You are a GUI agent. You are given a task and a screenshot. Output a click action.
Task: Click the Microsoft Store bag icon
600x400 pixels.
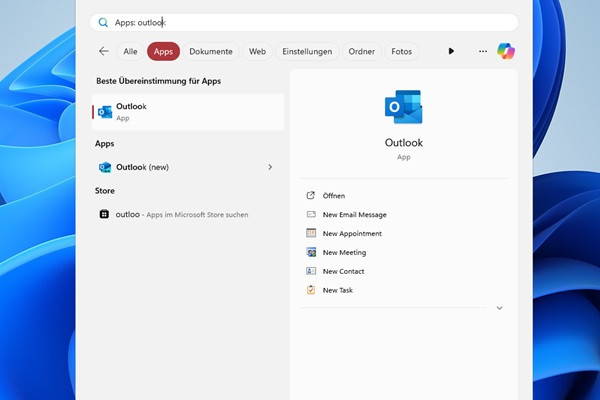point(104,214)
